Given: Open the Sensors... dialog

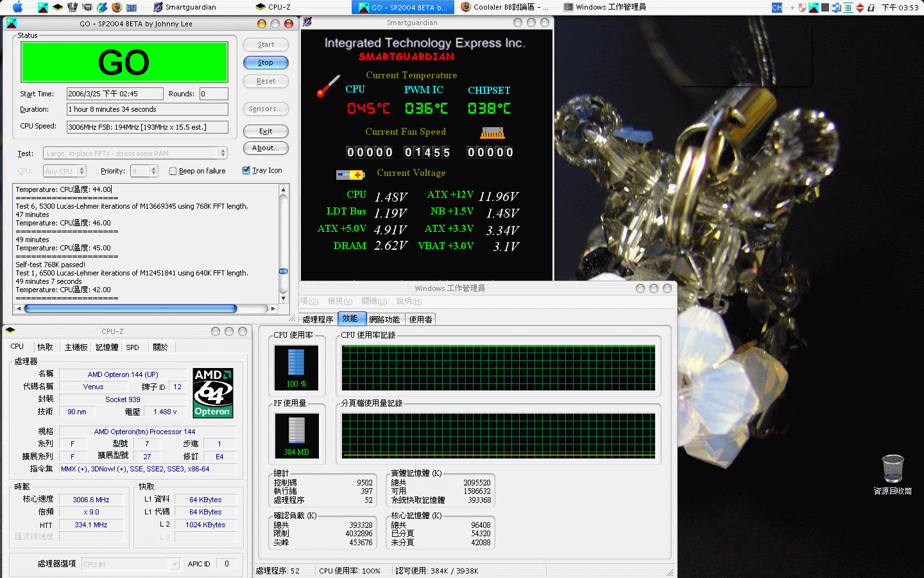Looking at the screenshot, I should coord(266,109).
